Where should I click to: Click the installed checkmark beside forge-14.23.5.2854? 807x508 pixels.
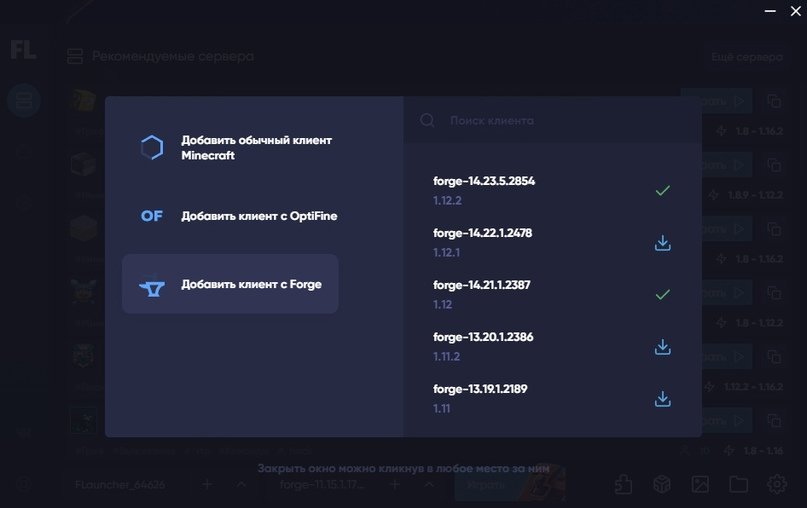click(661, 190)
